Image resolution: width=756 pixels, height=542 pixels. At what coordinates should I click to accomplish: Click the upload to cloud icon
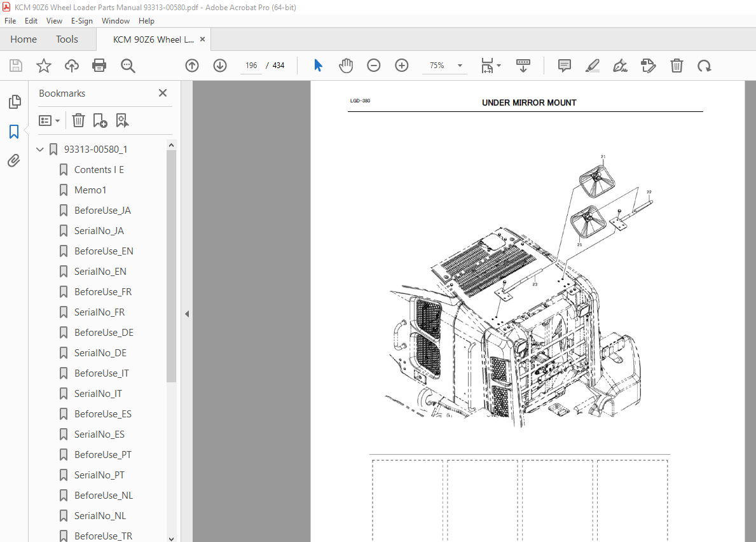[72, 66]
